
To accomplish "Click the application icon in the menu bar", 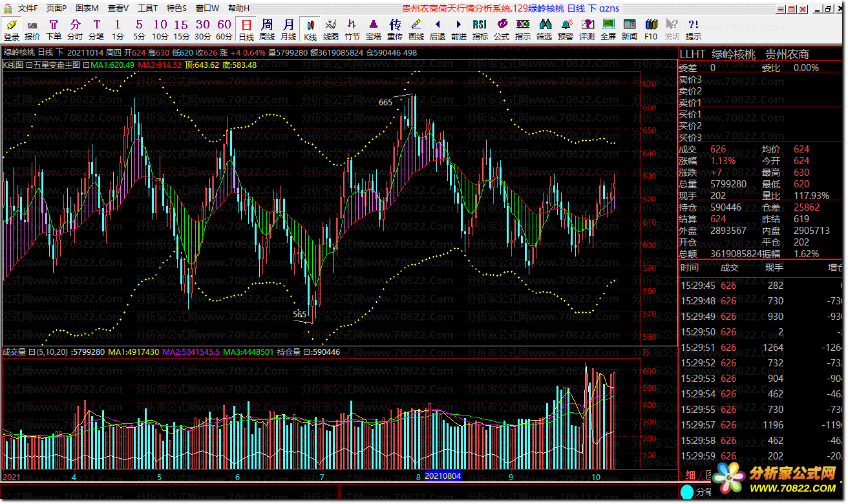I will [8, 8].
